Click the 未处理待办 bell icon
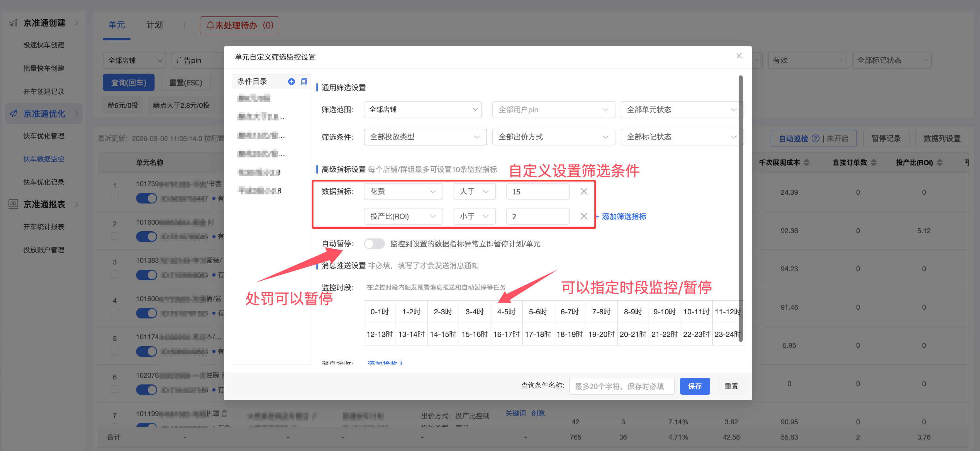 [x=210, y=26]
